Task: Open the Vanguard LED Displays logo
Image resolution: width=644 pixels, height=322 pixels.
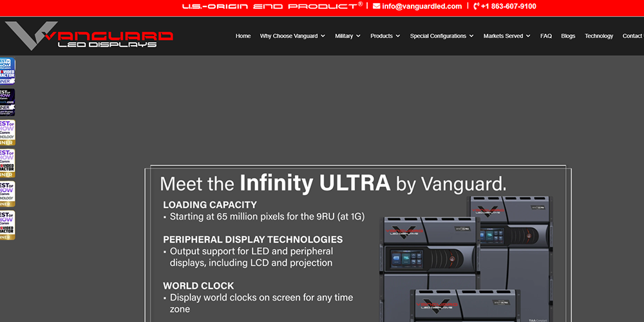Action: pos(89,35)
